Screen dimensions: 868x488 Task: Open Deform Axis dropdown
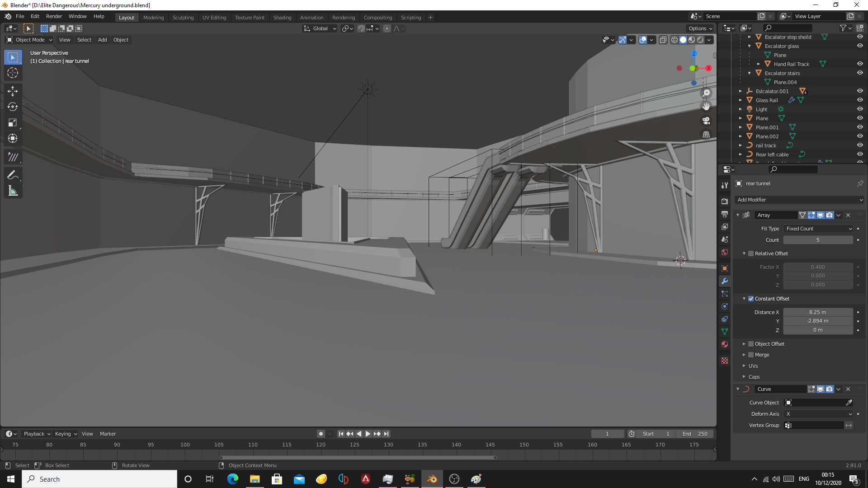click(818, 414)
